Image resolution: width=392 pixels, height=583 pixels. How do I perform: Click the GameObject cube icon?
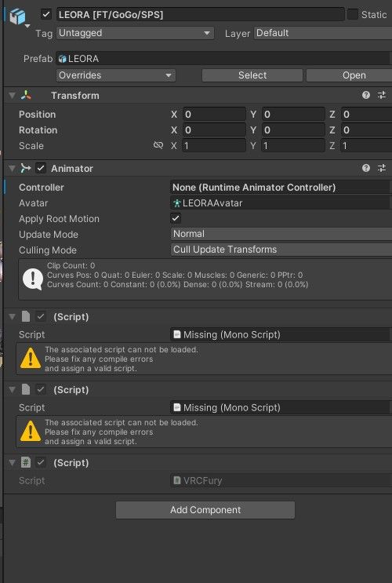(x=17, y=16)
